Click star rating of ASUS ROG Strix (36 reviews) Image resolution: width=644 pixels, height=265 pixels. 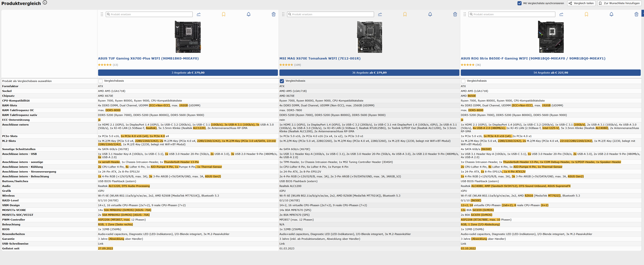click(x=467, y=65)
